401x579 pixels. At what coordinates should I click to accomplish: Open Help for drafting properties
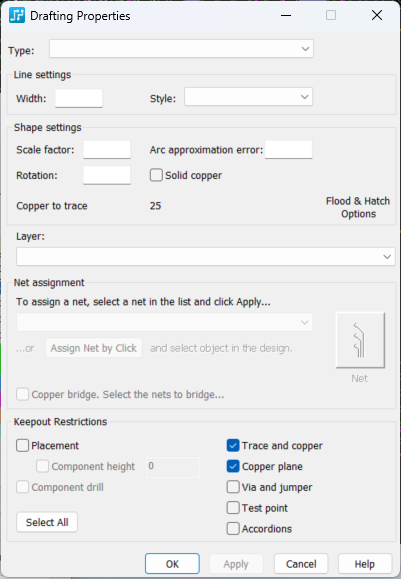pyautogui.click(x=365, y=564)
